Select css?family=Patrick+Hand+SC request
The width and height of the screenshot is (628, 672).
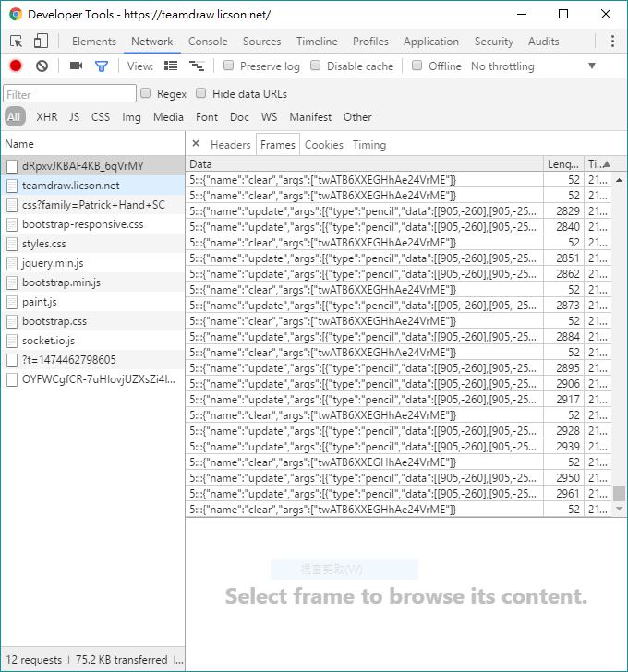click(92, 205)
